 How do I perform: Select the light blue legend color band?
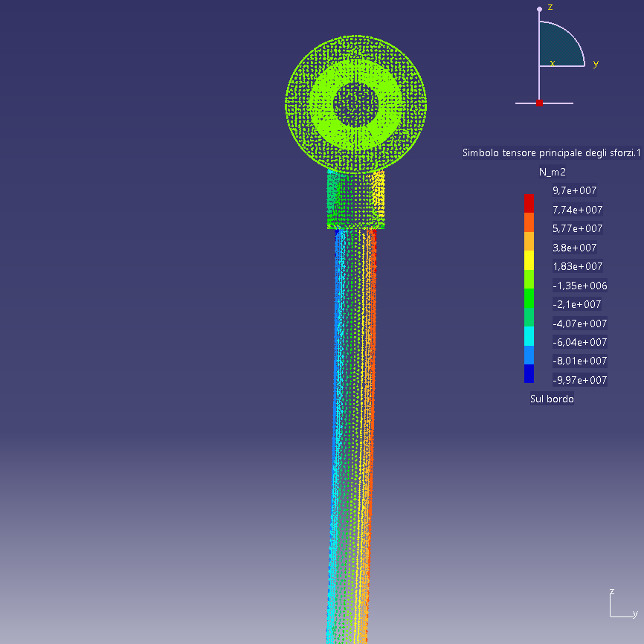529,355
